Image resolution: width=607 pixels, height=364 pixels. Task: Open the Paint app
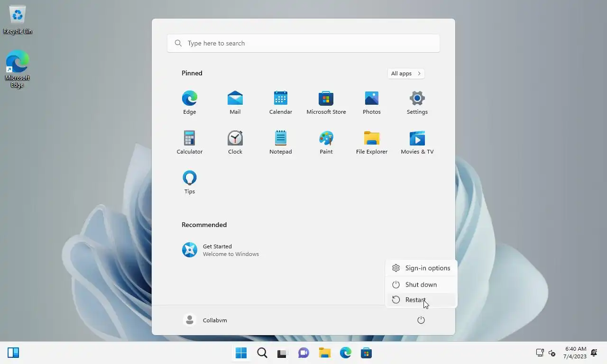(326, 142)
